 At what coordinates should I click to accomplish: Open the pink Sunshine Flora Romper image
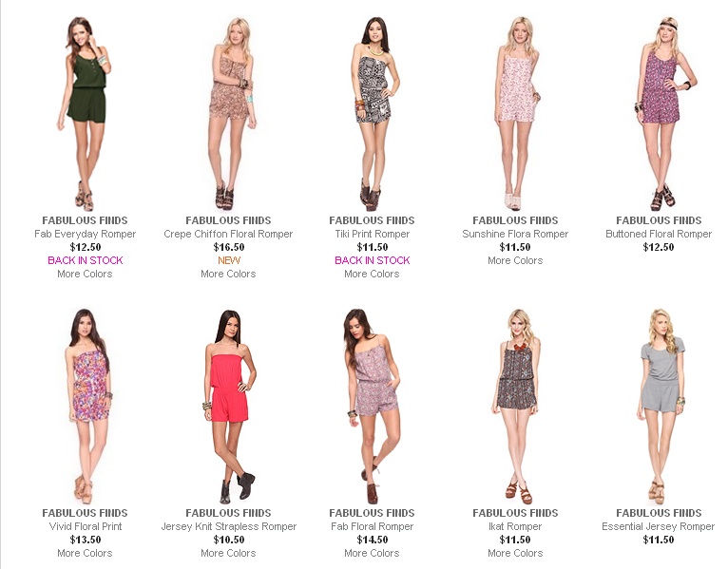click(x=515, y=114)
